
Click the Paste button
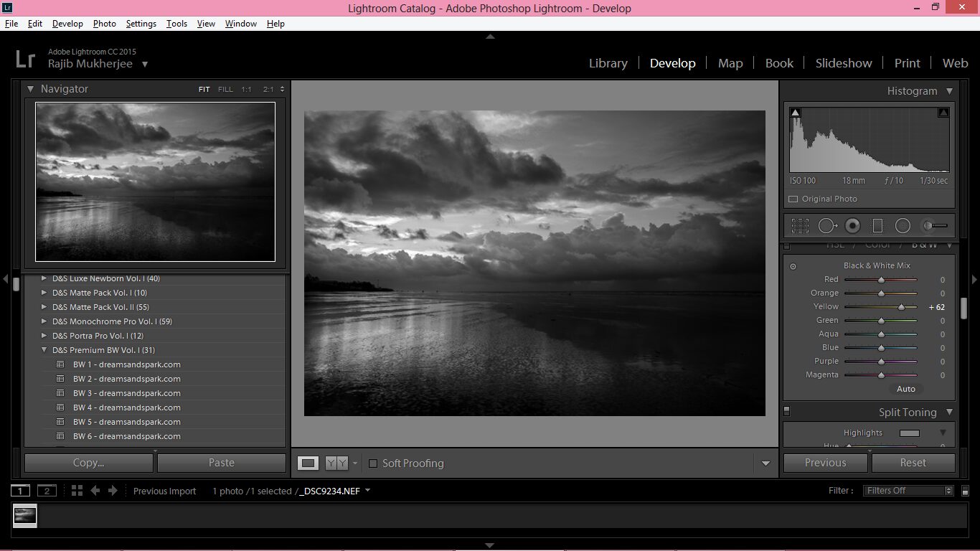coord(222,463)
